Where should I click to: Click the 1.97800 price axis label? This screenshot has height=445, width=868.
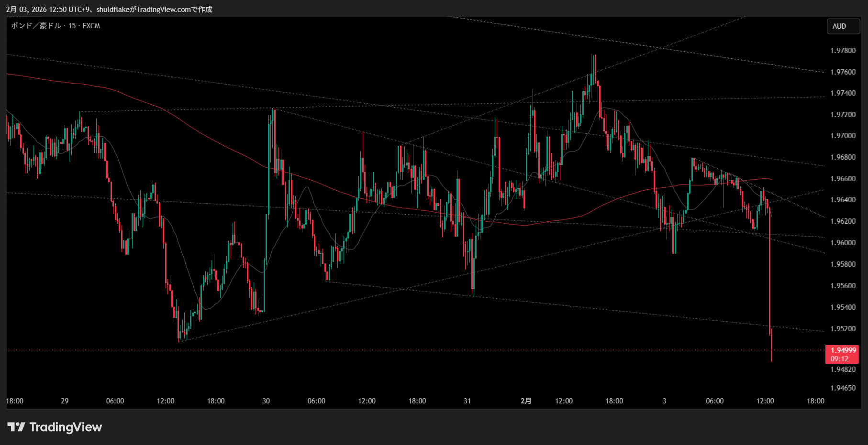843,51
